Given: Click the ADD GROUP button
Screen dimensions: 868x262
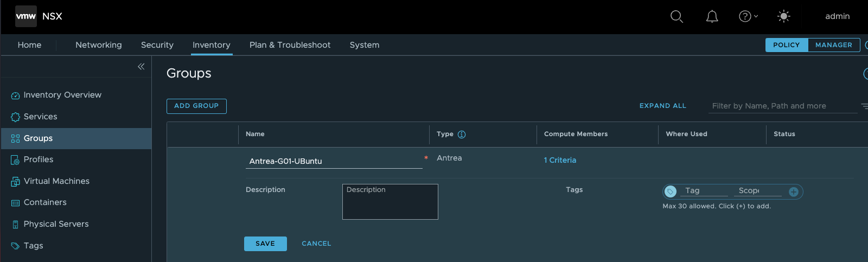Looking at the screenshot, I should coord(196,106).
